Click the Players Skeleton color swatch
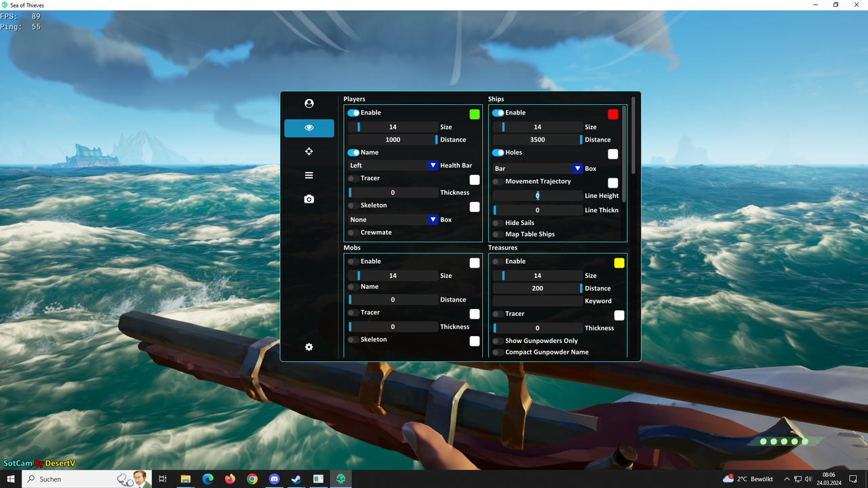Image resolution: width=868 pixels, height=488 pixels. pyautogui.click(x=475, y=207)
